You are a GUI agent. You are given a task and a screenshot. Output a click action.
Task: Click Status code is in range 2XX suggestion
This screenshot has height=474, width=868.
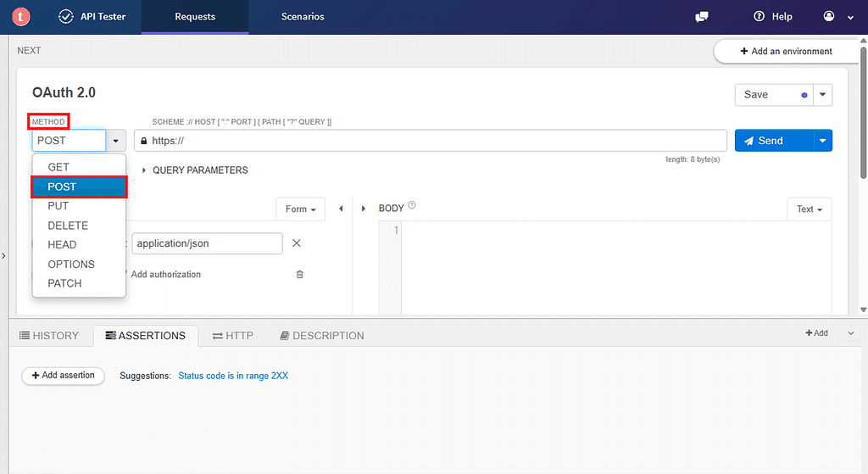pyautogui.click(x=233, y=376)
